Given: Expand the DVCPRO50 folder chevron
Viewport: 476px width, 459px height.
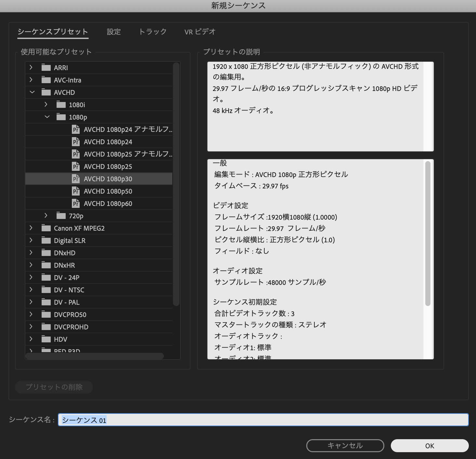Looking at the screenshot, I should coord(31,314).
